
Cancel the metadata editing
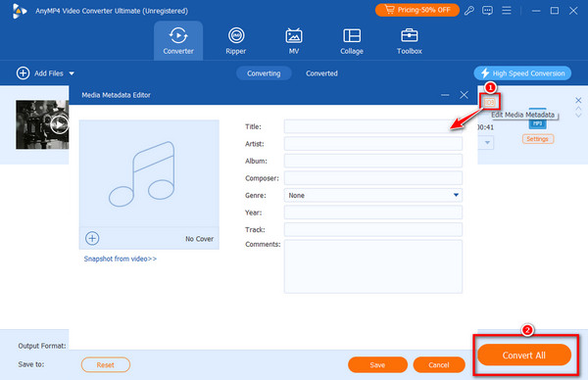click(439, 364)
